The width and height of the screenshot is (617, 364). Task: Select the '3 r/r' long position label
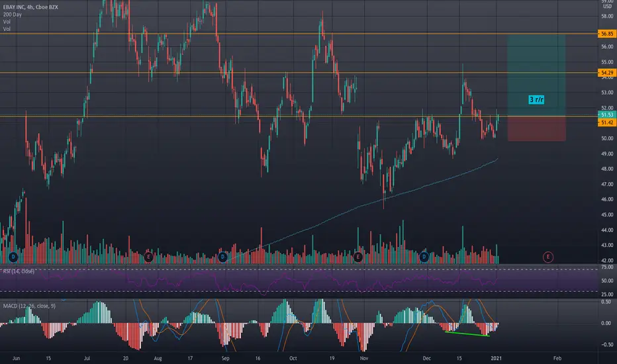536,99
